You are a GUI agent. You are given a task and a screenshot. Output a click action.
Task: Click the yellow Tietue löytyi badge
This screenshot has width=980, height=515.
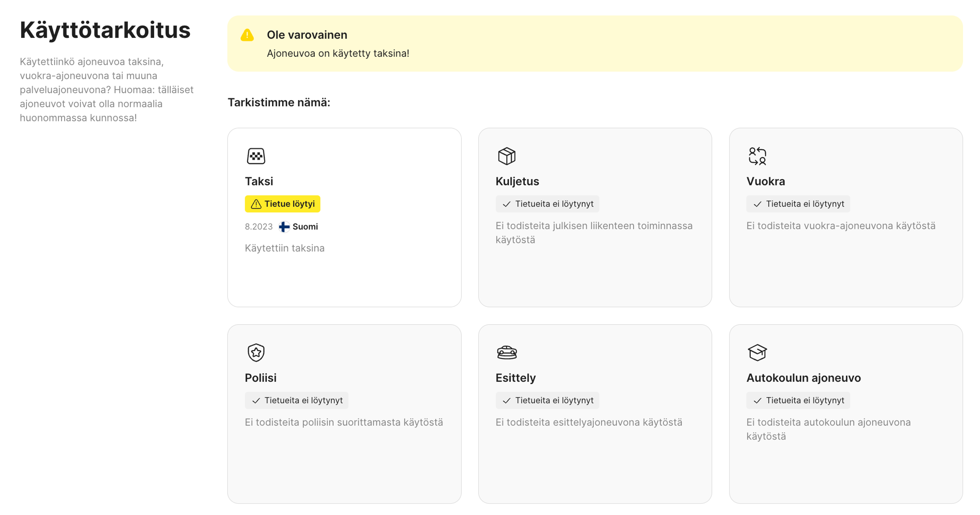[282, 204]
